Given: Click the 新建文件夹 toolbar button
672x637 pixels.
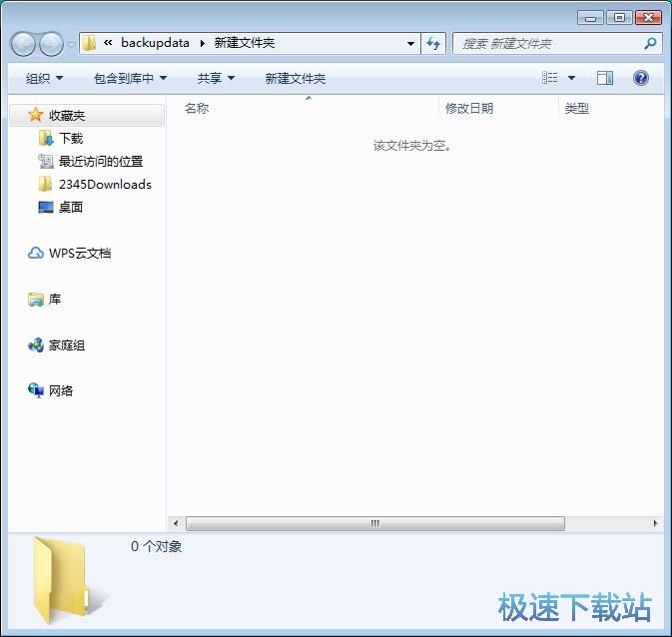Looking at the screenshot, I should pos(296,79).
